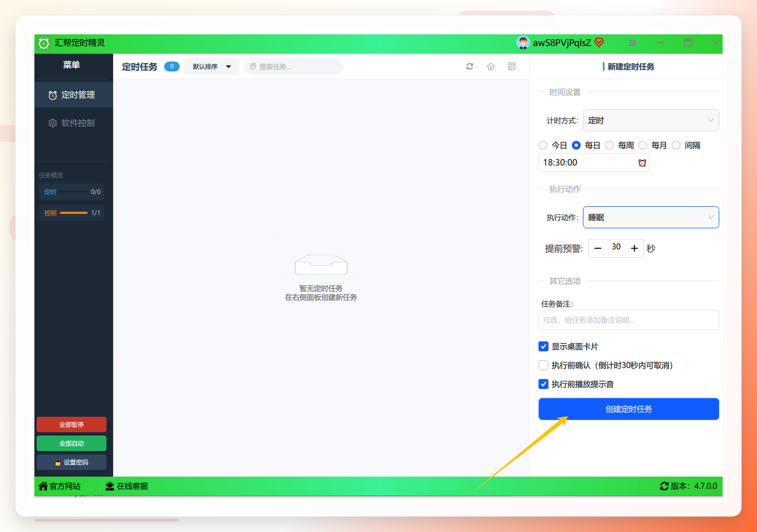
Task: Click the 搜索任务 search field
Action: point(294,66)
